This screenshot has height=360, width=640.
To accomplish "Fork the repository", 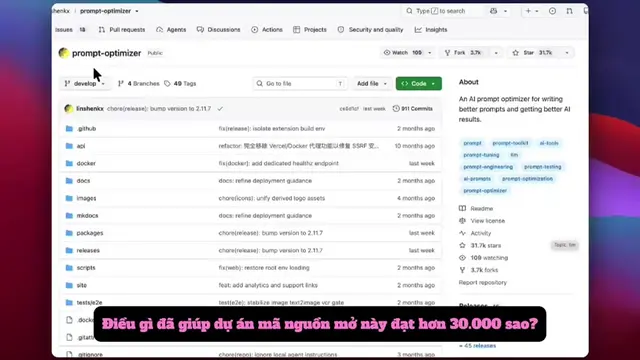I will click(465, 53).
